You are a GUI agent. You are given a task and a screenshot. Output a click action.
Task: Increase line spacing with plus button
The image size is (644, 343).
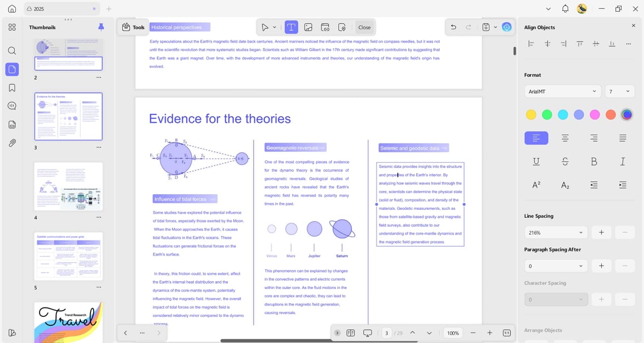(x=601, y=233)
